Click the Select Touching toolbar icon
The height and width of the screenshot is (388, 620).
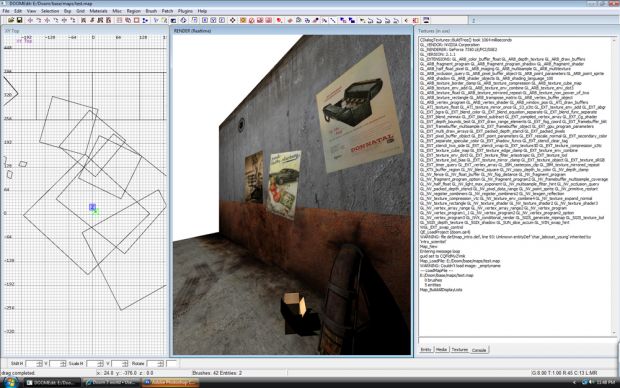(x=92, y=20)
